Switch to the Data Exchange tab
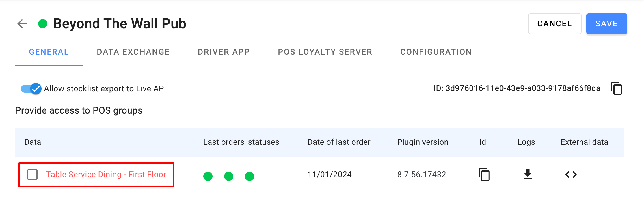 [x=133, y=52]
